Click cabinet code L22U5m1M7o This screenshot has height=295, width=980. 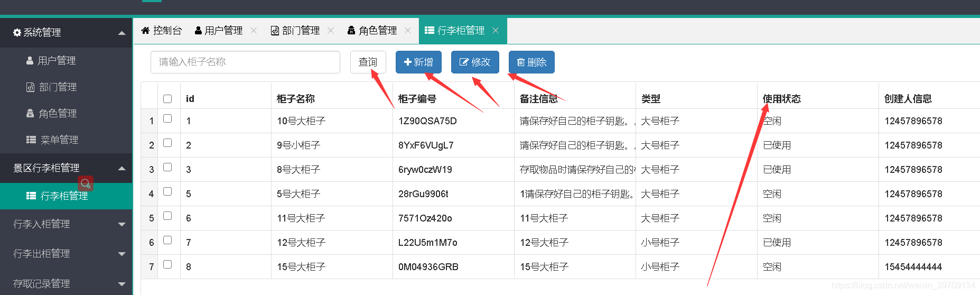pyautogui.click(x=428, y=243)
